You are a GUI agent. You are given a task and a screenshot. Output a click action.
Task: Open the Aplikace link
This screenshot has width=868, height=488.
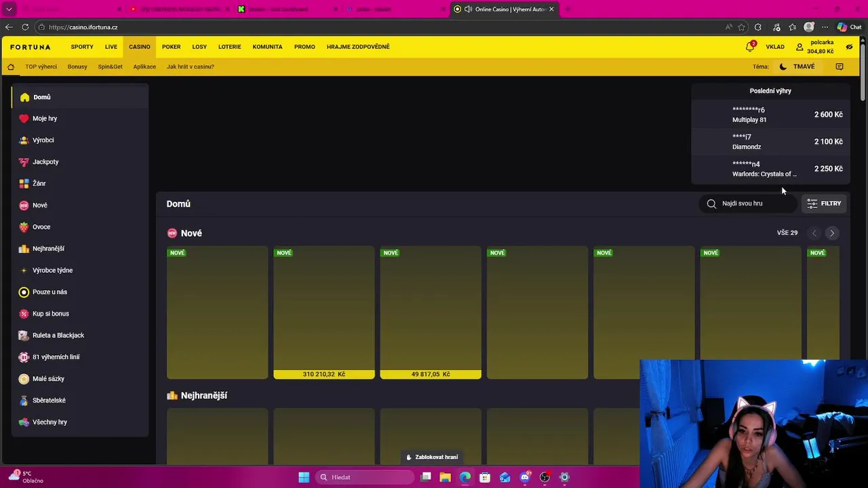pos(144,66)
